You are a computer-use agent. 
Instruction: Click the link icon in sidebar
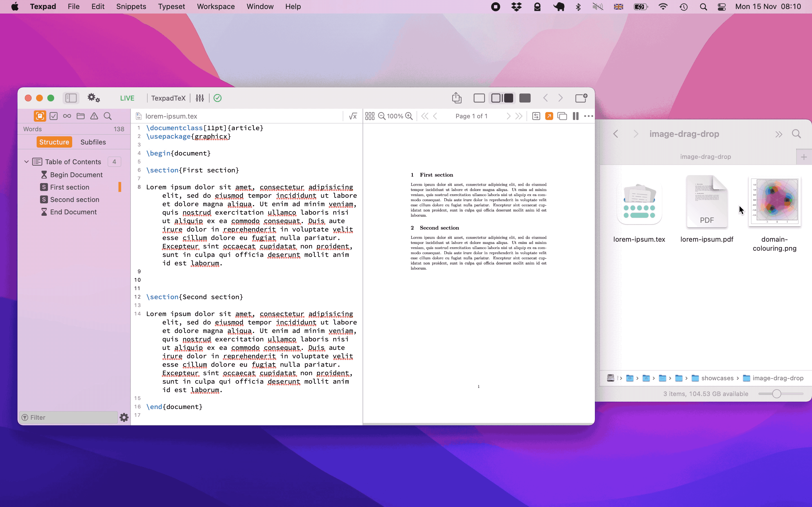pos(67,116)
